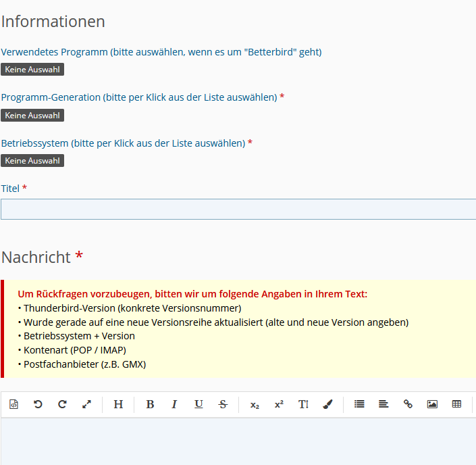Expand the editor to fullscreen
The image size is (476, 465).
(x=86, y=404)
